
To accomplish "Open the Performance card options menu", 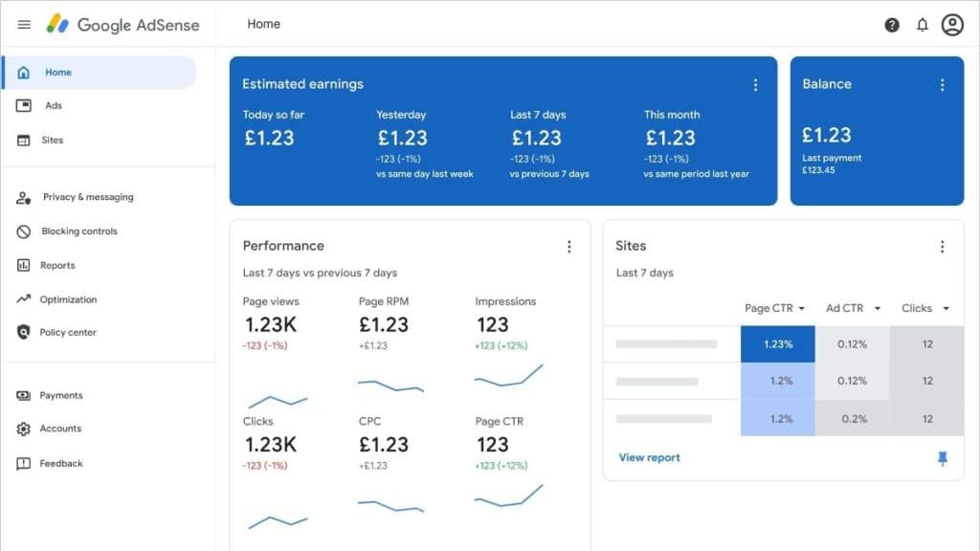I will 569,246.
